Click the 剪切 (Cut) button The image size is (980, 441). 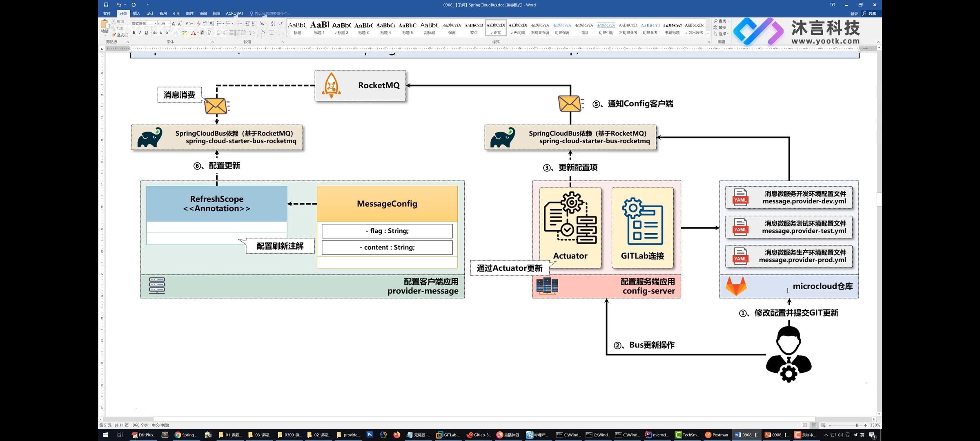(118, 22)
